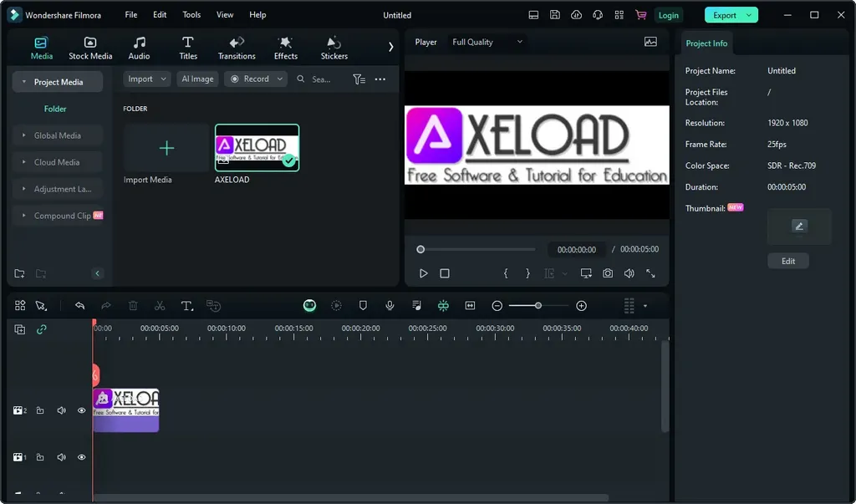Click the voiceover microphone icon
This screenshot has height=504, width=856.
[x=390, y=306]
